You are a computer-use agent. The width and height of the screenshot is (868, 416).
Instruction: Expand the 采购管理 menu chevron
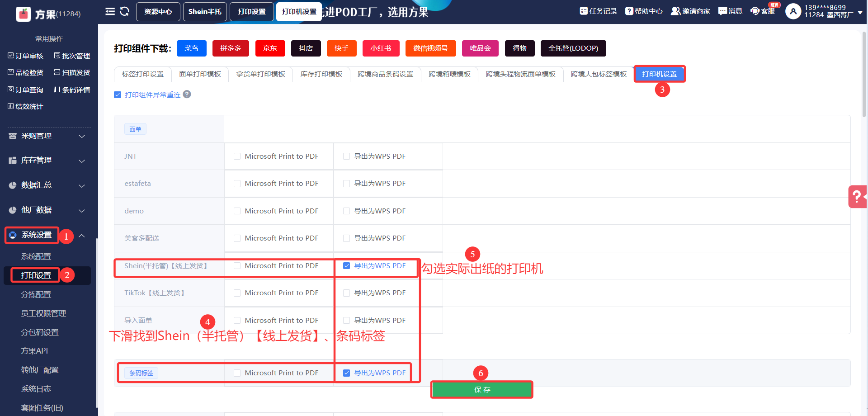(82, 136)
